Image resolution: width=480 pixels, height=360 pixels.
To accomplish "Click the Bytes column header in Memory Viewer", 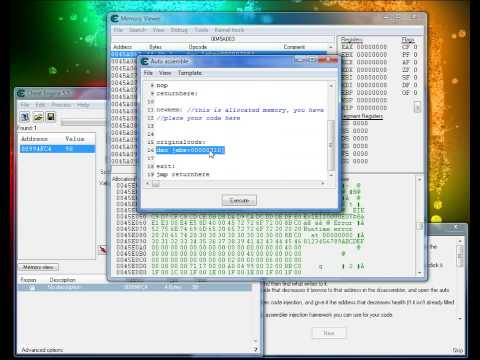I will point(155,47).
